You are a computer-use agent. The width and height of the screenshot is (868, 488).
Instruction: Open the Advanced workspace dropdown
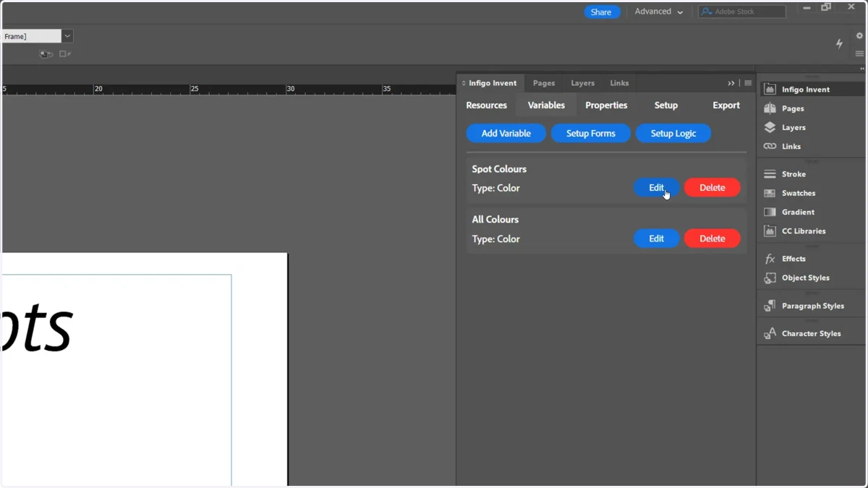coord(659,12)
